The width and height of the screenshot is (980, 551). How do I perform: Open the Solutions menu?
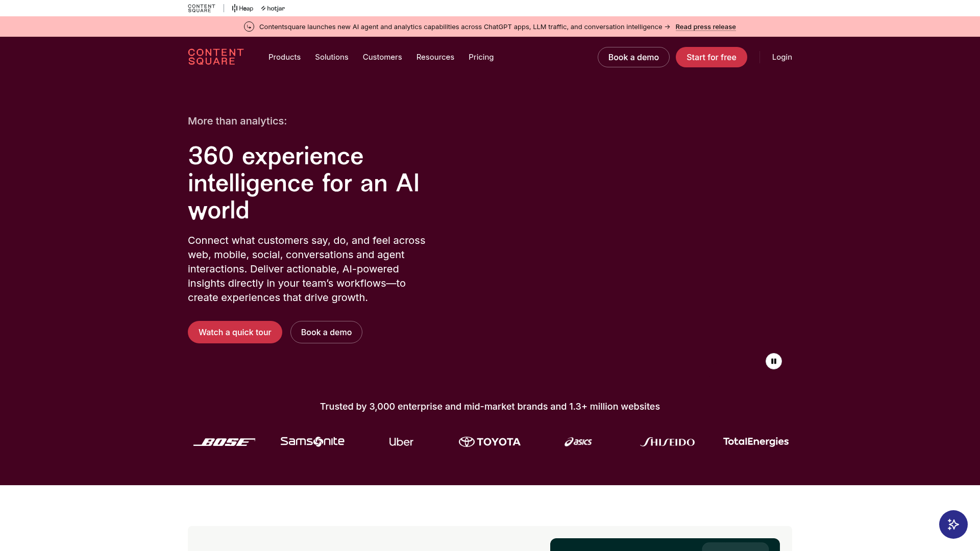coord(332,57)
